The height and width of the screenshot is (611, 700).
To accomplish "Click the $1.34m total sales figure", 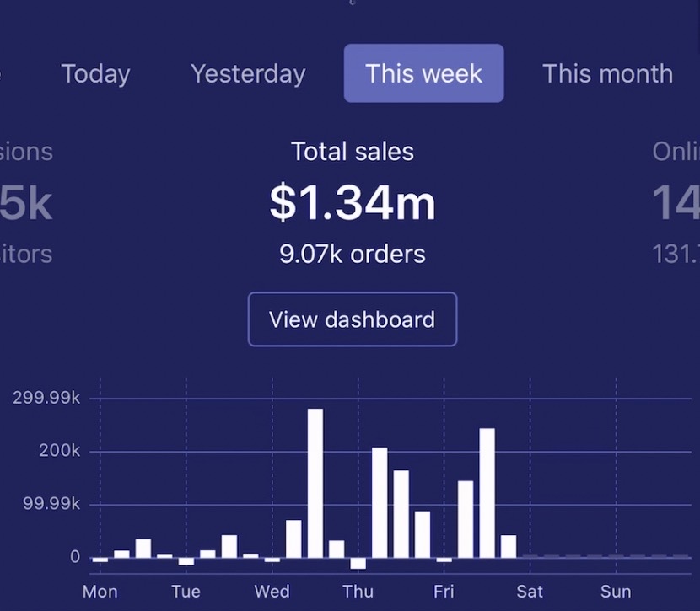I will point(352,202).
